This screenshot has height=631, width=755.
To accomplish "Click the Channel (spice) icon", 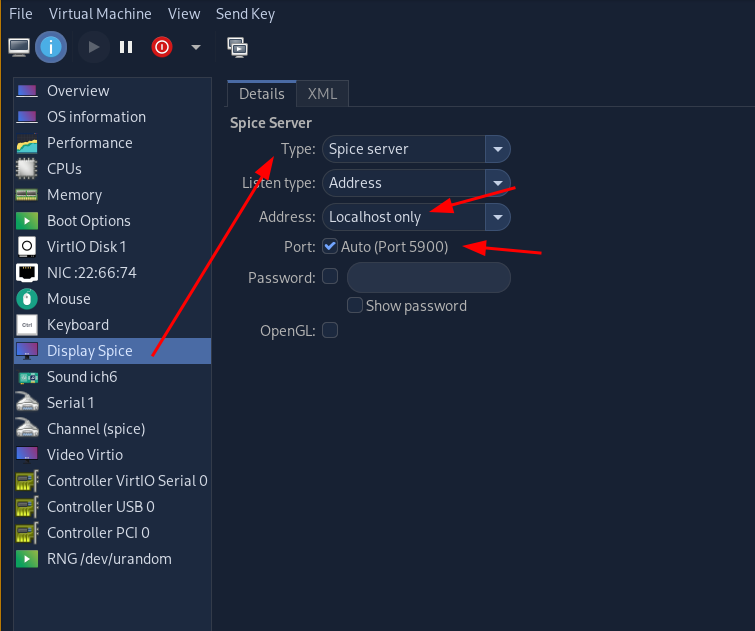I will [x=27, y=428].
